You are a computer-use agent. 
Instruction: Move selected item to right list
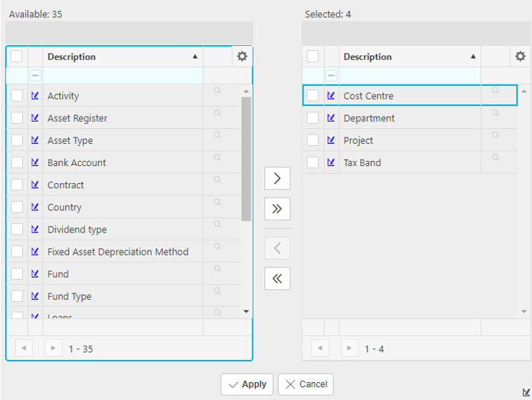[x=277, y=178]
